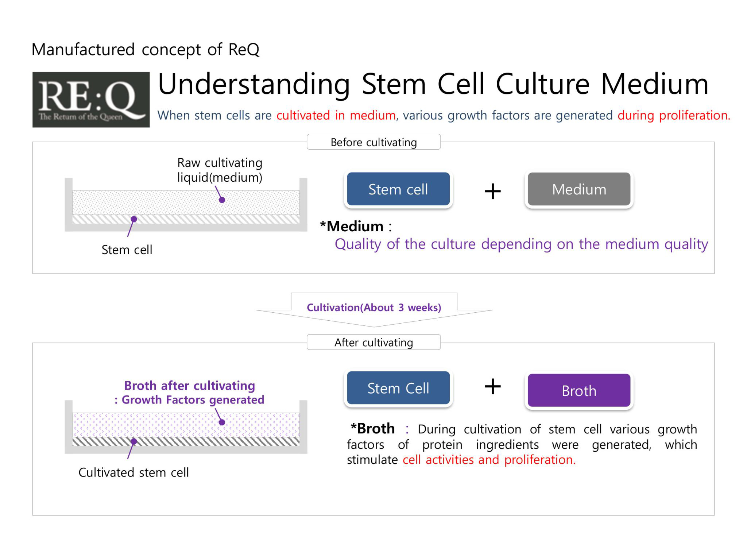Click the Cultivation(About 3 weeks) arrow
747x560 pixels.
pos(374,309)
